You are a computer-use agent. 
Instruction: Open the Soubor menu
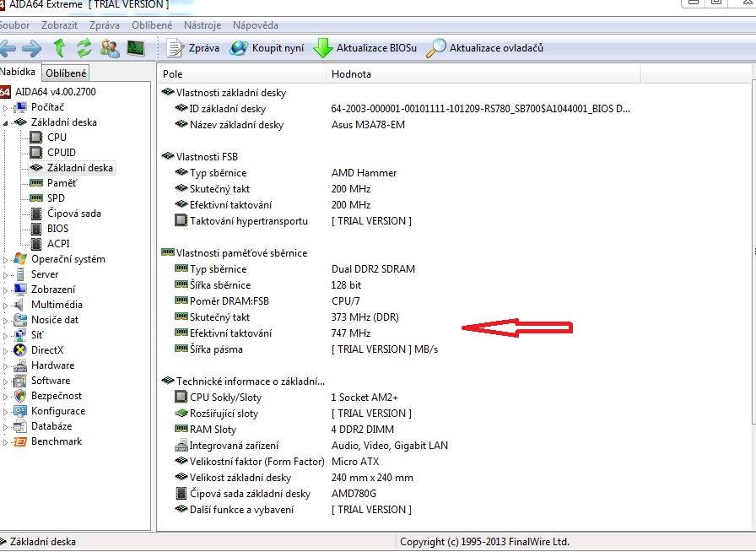click(x=14, y=25)
